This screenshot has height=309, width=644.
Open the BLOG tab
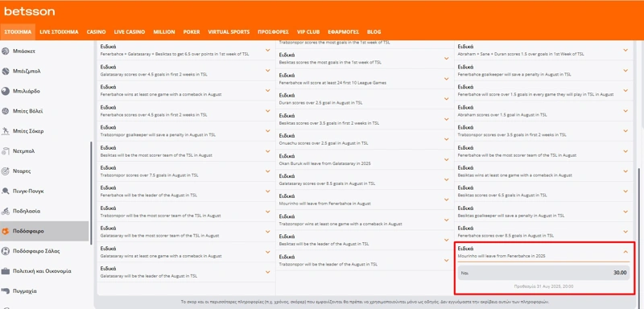[374, 32]
